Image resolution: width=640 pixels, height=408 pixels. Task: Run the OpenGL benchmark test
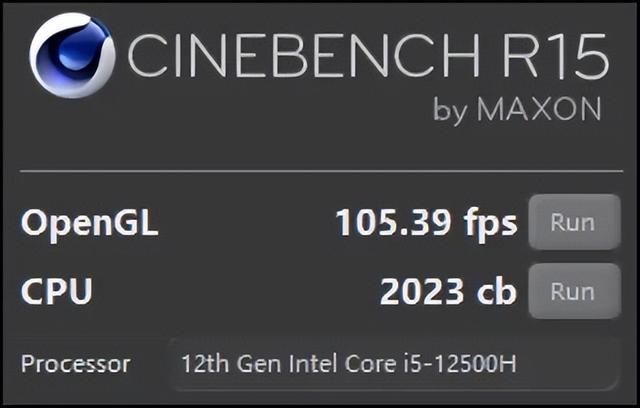575,222
